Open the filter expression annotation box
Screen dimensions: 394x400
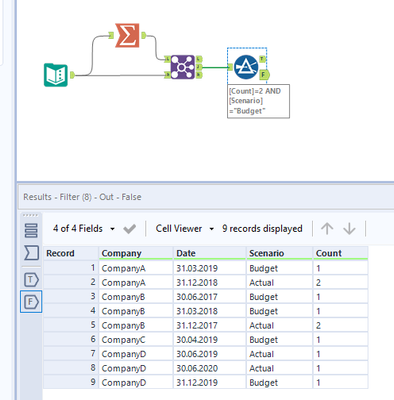tap(258, 101)
